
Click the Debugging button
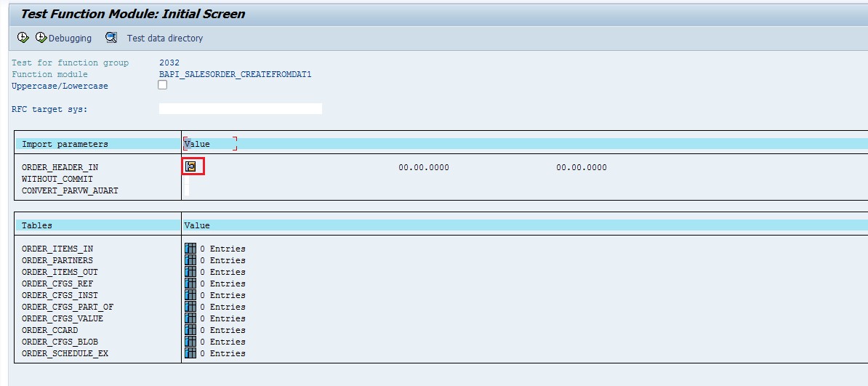click(63, 38)
